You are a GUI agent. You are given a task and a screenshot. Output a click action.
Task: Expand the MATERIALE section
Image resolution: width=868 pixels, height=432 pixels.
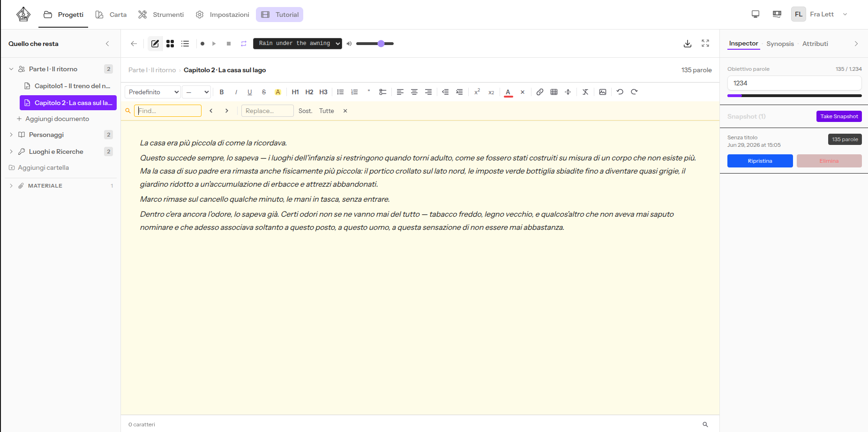point(11,186)
